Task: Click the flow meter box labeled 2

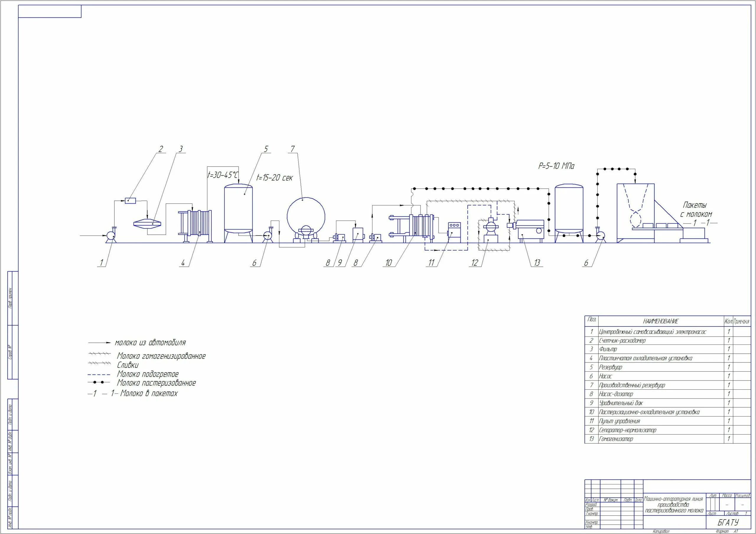Action: pos(131,201)
